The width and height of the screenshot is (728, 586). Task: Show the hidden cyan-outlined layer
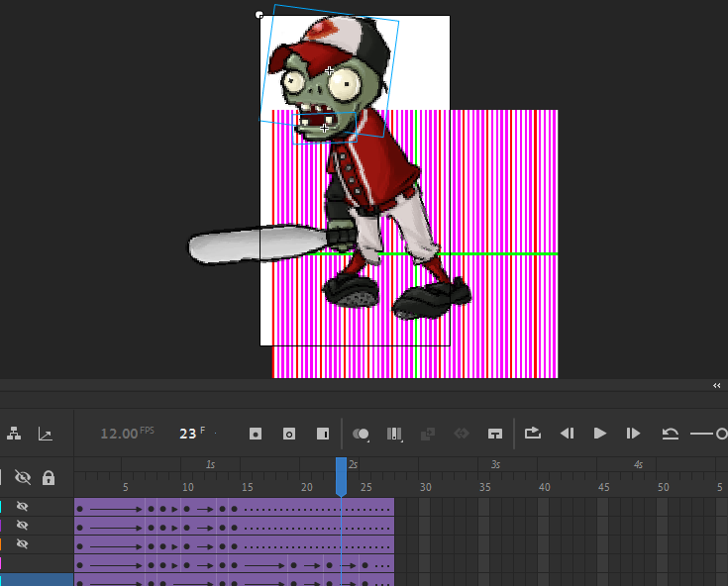22,506
